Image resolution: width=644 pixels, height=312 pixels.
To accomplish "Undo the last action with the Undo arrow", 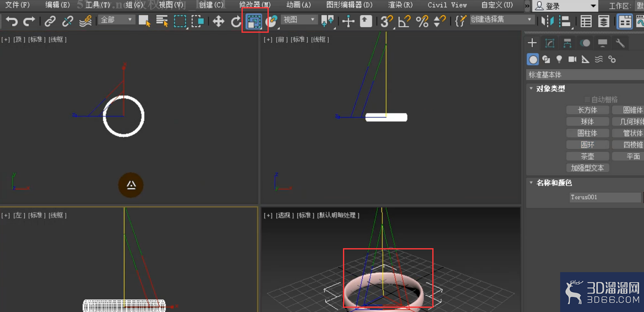I will point(11,21).
